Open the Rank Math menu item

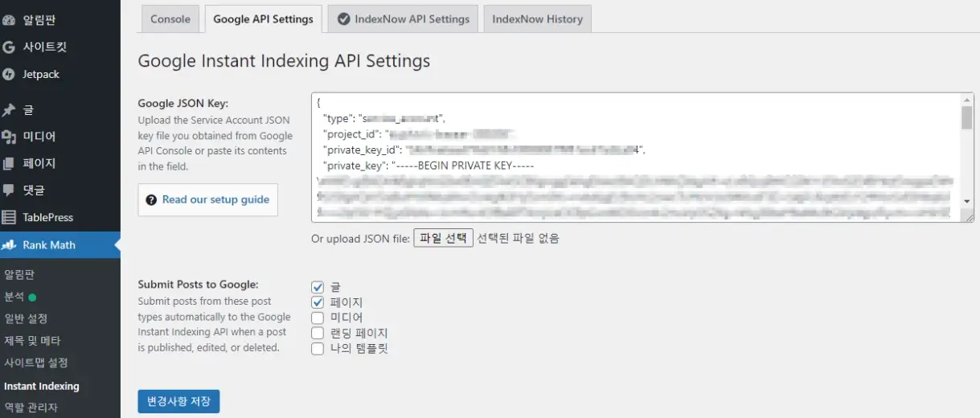(60, 244)
